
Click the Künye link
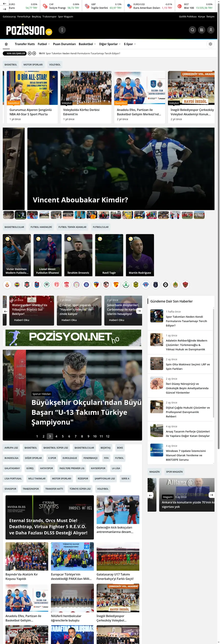pyautogui.click(x=201, y=17)
